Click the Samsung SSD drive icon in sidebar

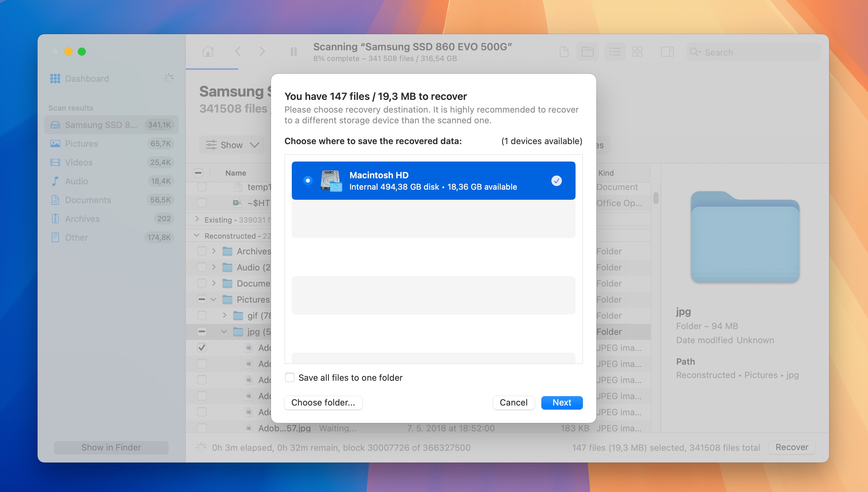55,125
